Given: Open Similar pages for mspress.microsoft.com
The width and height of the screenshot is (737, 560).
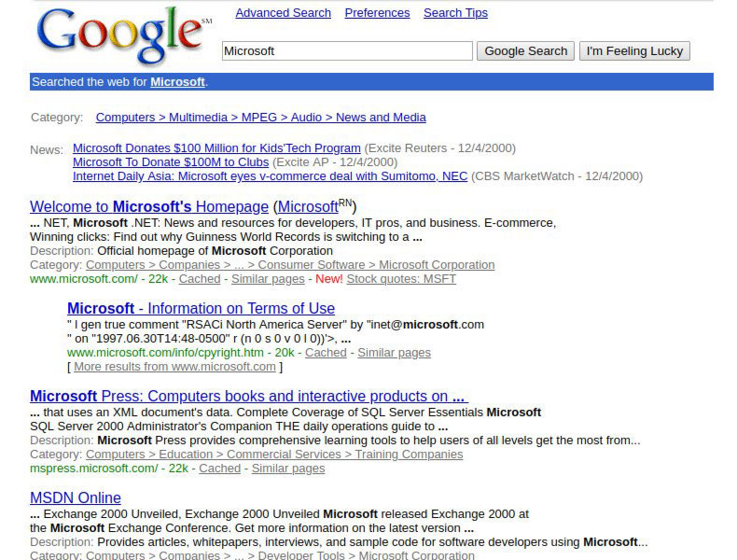Looking at the screenshot, I should click(288, 469).
